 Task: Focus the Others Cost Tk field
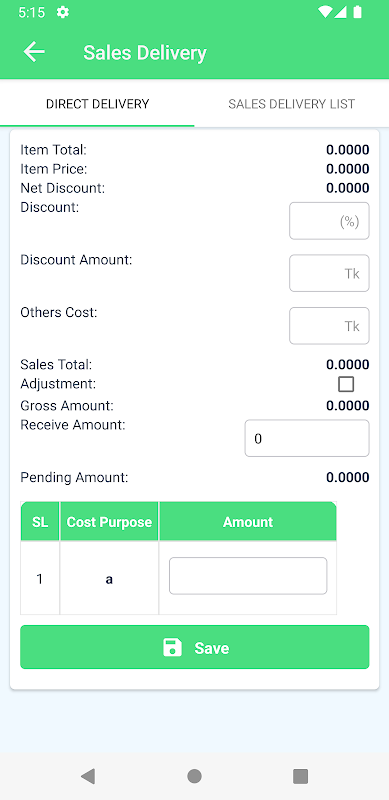point(329,326)
